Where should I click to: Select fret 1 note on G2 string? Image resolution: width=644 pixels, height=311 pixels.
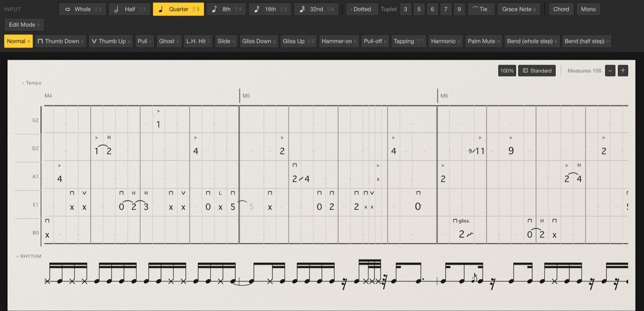[x=158, y=124]
